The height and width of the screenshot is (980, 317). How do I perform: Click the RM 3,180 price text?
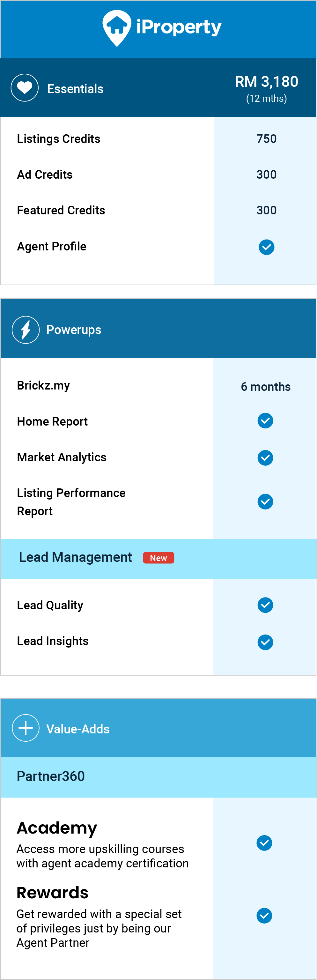pos(266,81)
